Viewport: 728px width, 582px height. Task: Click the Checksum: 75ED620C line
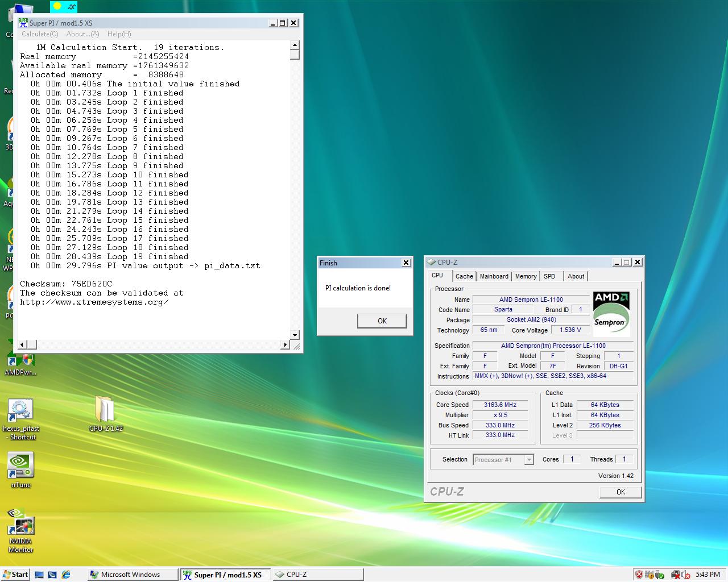[x=66, y=284]
